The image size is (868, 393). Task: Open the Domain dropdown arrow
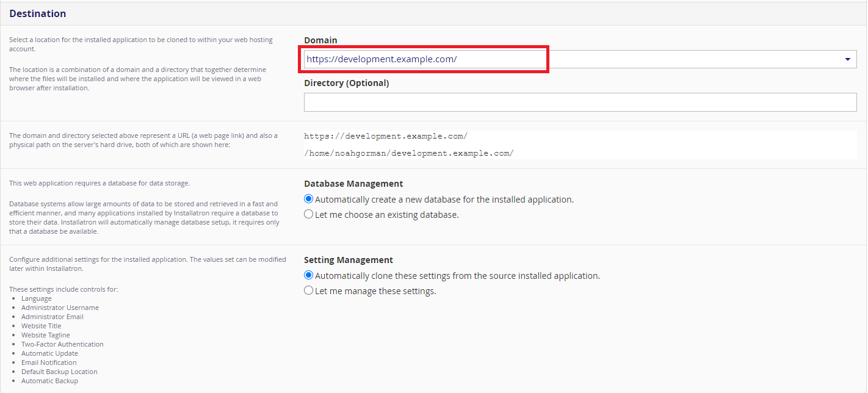[x=847, y=59]
